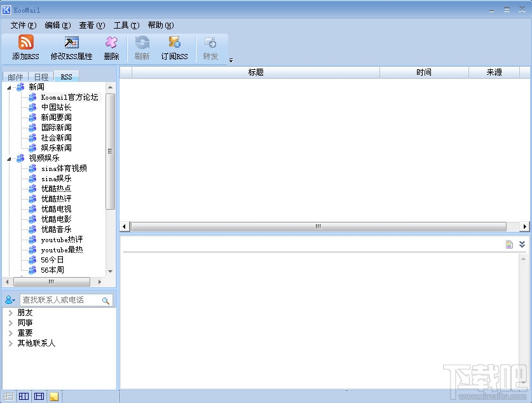Click the colored document icon above the preview pane

508,244
